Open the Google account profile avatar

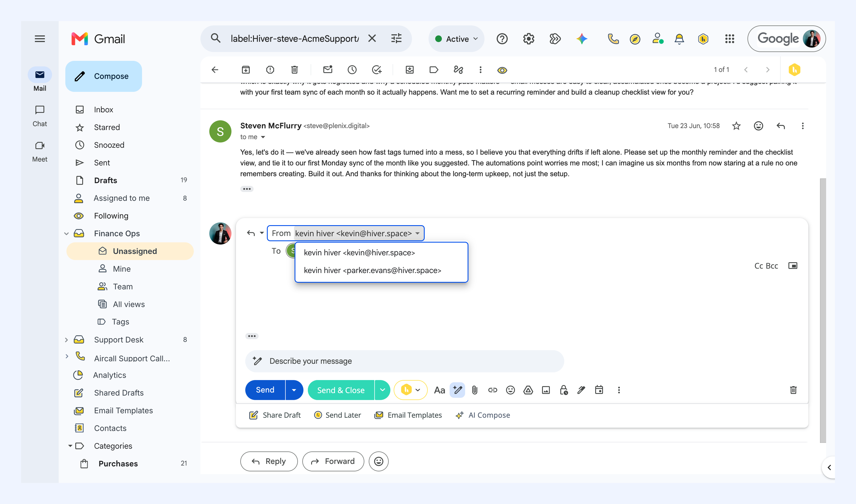[x=812, y=39]
